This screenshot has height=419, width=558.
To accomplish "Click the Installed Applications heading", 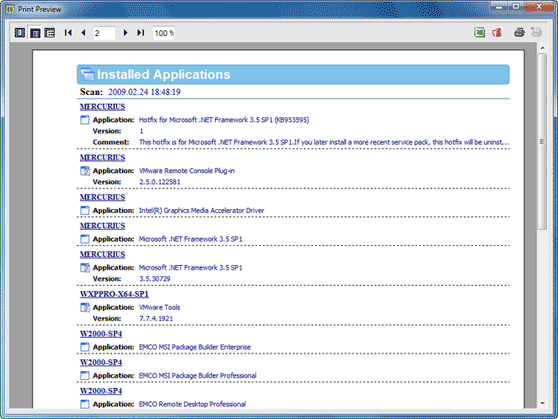I will pyautogui.click(x=164, y=74).
